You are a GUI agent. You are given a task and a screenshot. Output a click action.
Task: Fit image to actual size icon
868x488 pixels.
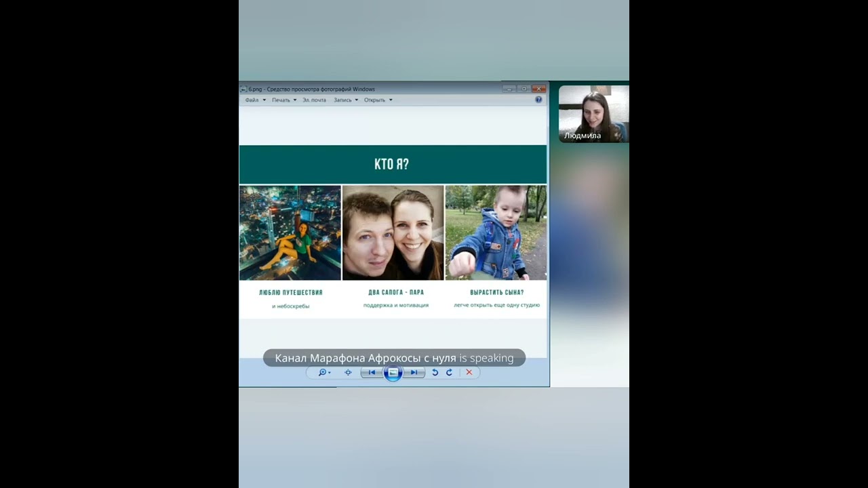tap(348, 372)
